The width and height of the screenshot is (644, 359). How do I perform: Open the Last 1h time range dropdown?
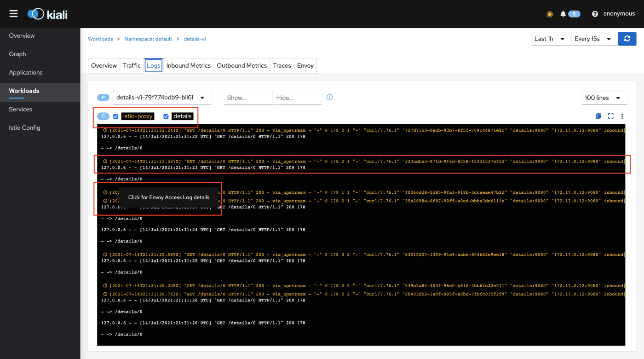[x=551, y=39]
